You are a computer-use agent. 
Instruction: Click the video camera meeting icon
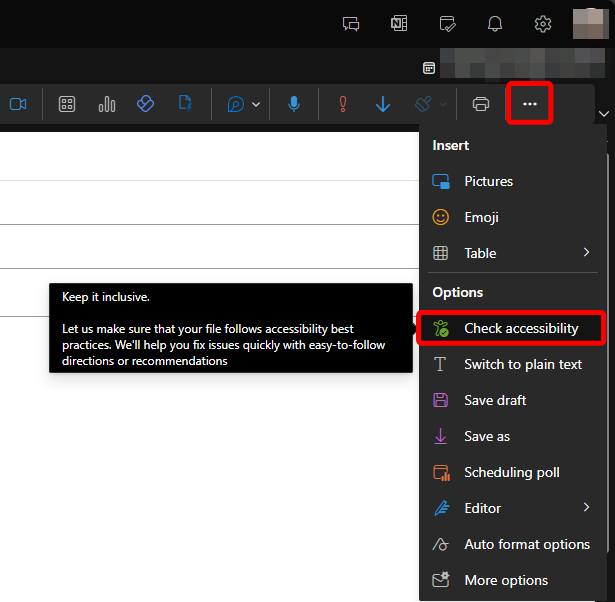point(18,104)
